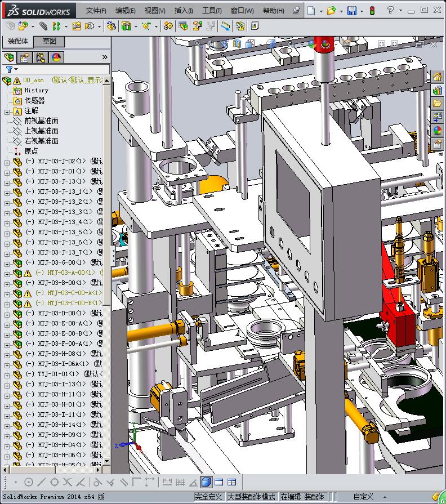Click the Save floppy disk icon

[x=352, y=11]
